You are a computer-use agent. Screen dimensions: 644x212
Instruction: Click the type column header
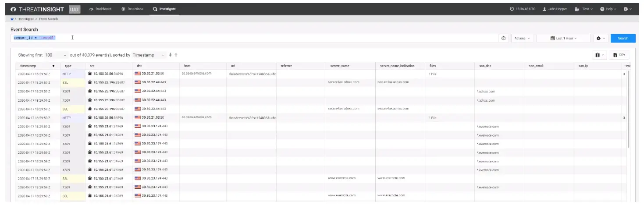[73, 66]
